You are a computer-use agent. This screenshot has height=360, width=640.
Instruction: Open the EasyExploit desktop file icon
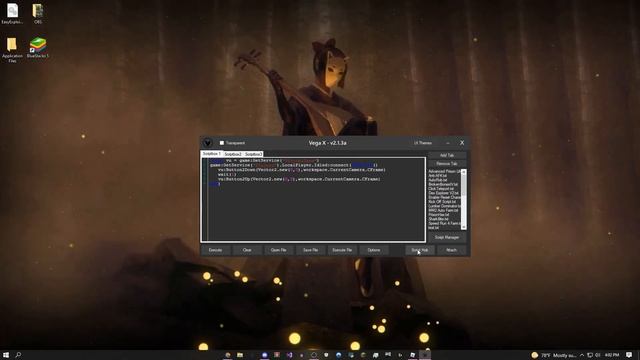click(12, 13)
